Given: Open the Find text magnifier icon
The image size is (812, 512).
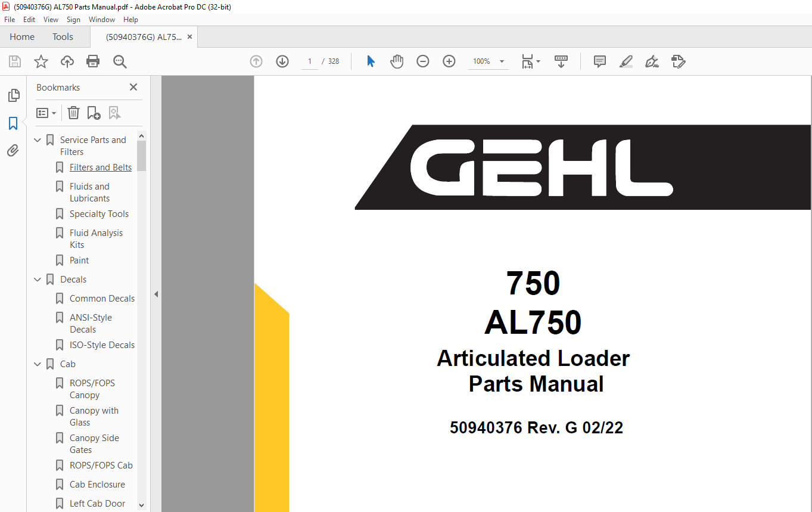Looking at the screenshot, I should pos(120,61).
